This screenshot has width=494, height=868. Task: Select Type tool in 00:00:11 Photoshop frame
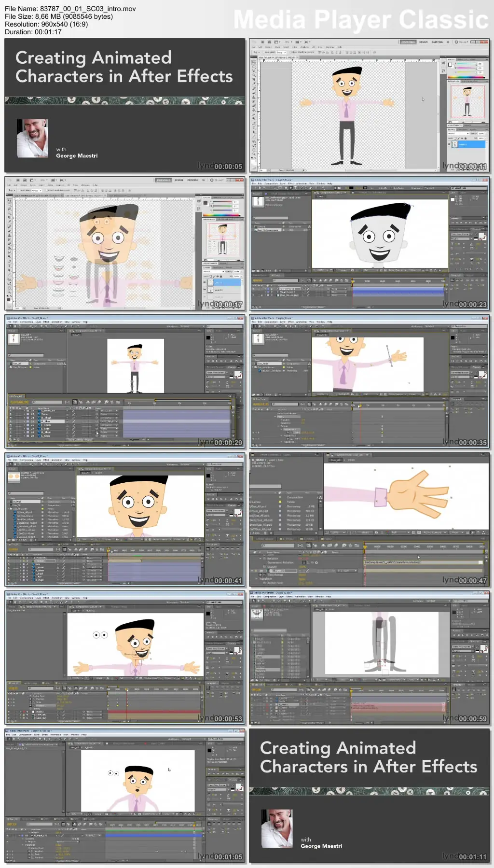pyautogui.click(x=254, y=128)
